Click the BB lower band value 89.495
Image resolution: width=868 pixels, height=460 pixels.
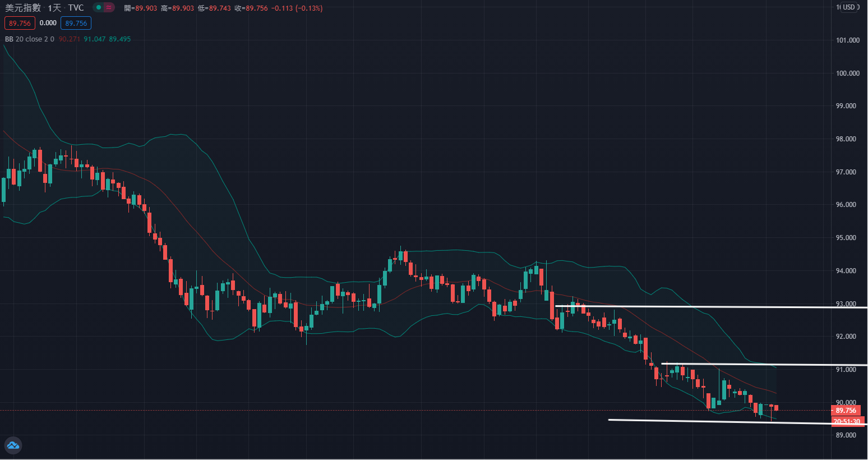point(119,39)
